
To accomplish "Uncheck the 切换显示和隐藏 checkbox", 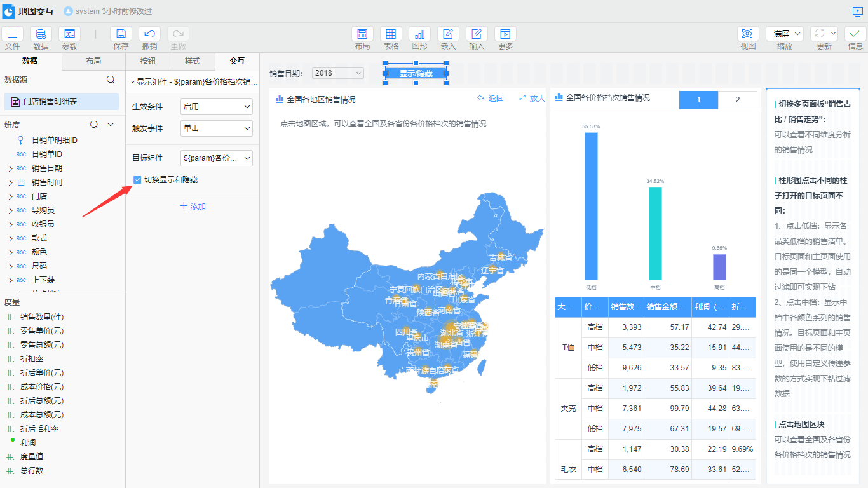I will coord(137,180).
